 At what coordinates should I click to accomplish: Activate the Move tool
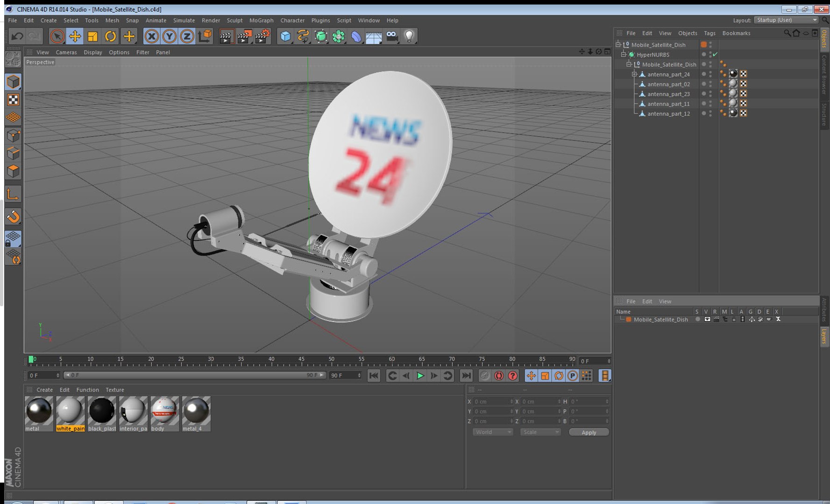pos(75,36)
